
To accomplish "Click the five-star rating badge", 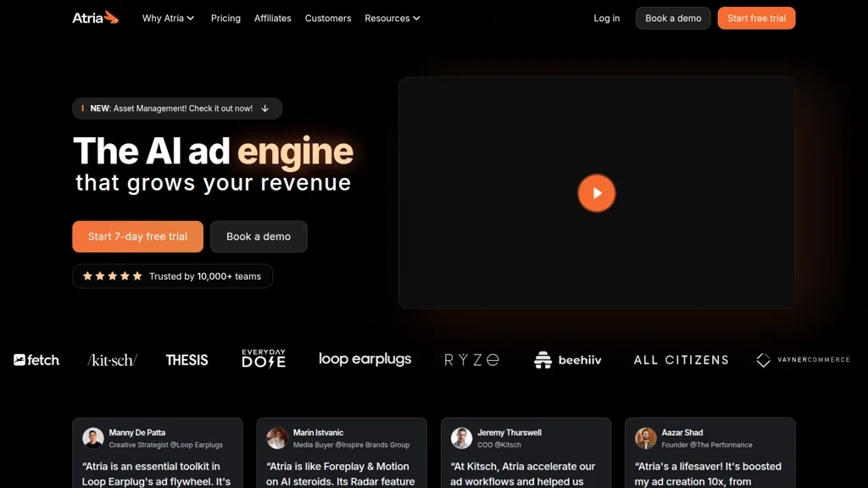I will 173,276.
